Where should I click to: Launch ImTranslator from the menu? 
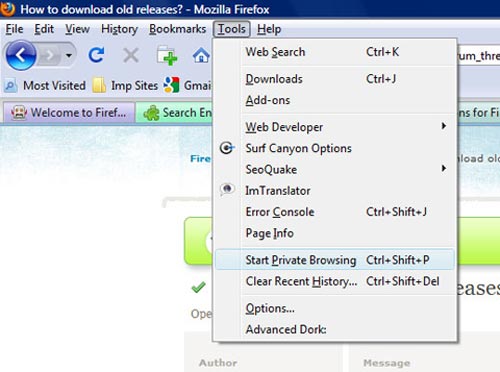pyautogui.click(x=335, y=191)
